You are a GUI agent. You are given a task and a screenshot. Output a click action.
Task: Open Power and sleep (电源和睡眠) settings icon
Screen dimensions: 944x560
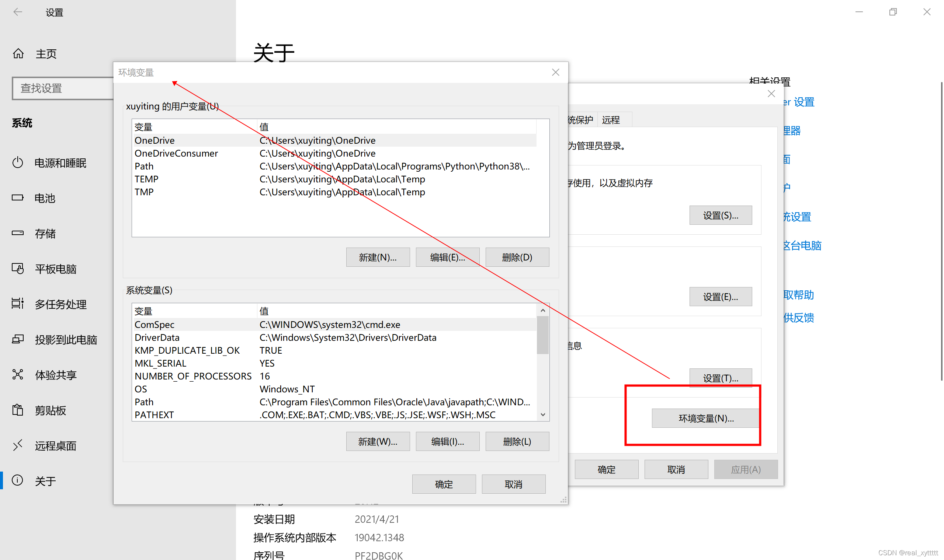pyautogui.click(x=18, y=162)
